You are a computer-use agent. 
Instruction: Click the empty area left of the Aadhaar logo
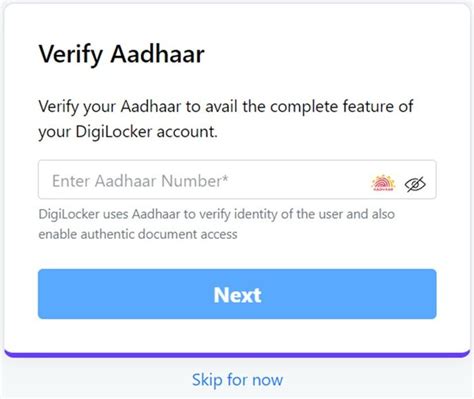pos(300,180)
